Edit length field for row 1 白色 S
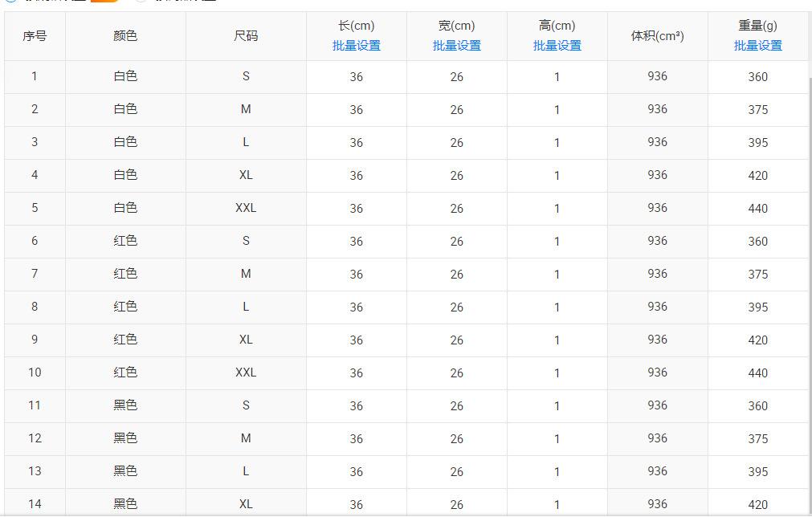812x517 pixels. [357, 77]
